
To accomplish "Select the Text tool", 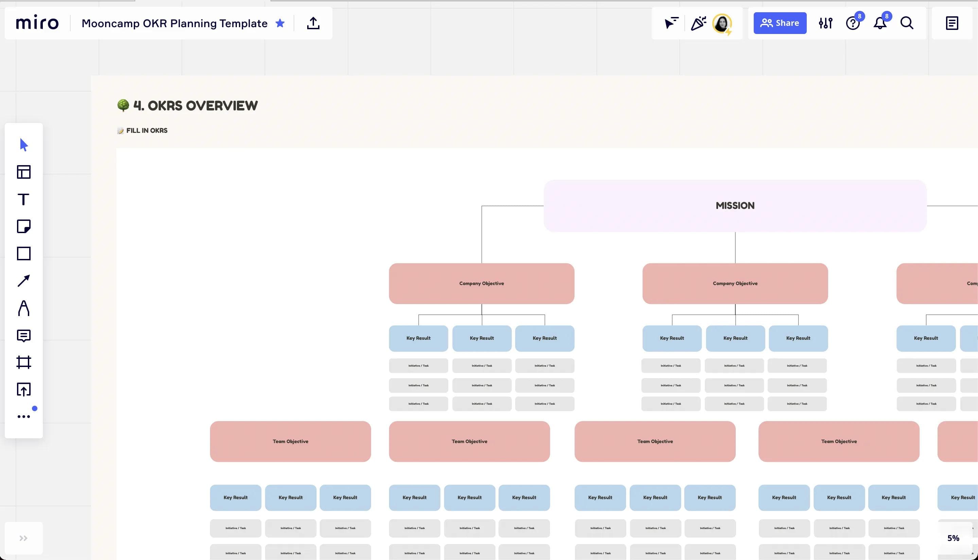I will (x=23, y=199).
